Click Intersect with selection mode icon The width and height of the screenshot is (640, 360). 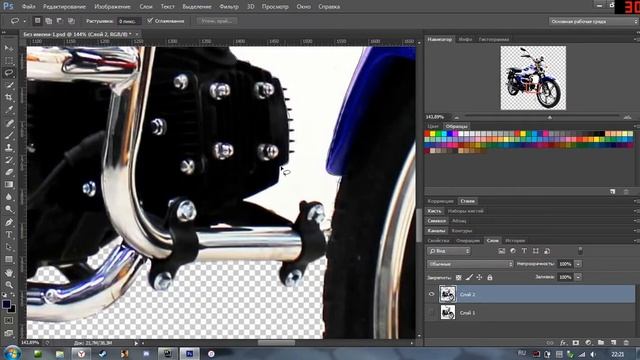(71, 21)
